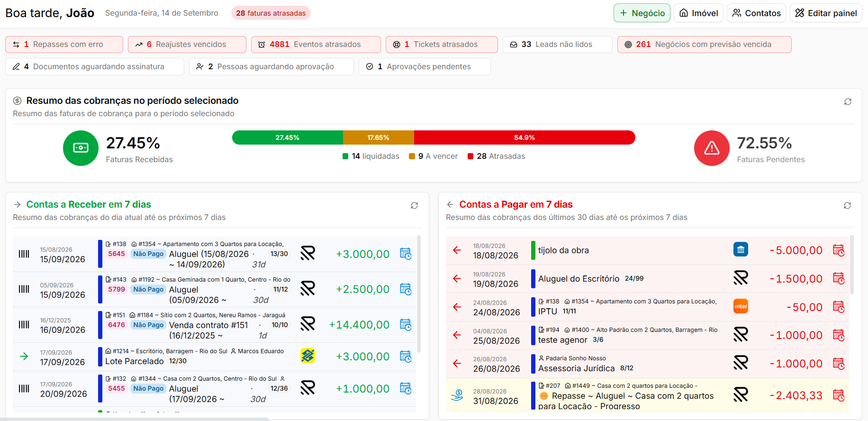868x421 pixels.
Task: Click calendar icon for the IPTU -50,00 row
Action: [839, 307]
